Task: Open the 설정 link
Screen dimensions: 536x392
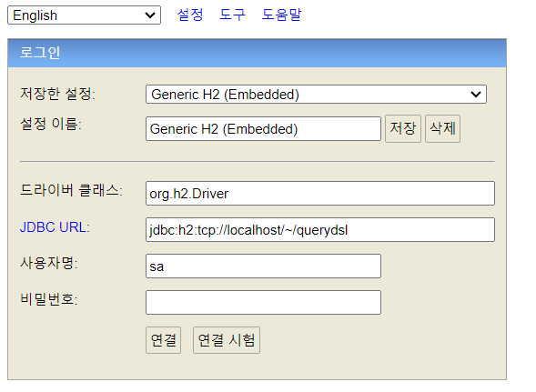Action: (x=190, y=15)
